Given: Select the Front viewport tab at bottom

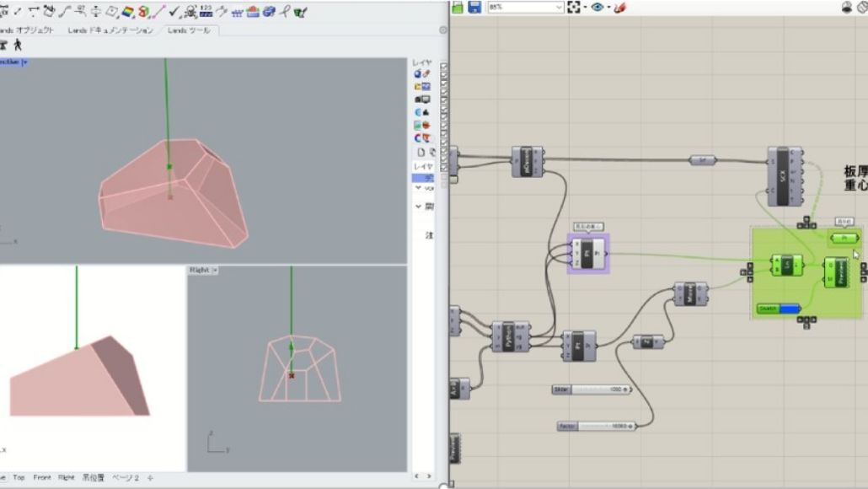Looking at the screenshot, I should click(x=42, y=477).
